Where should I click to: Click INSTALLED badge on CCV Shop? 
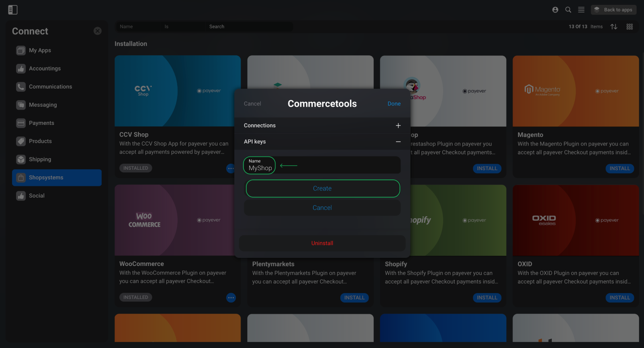click(x=136, y=168)
